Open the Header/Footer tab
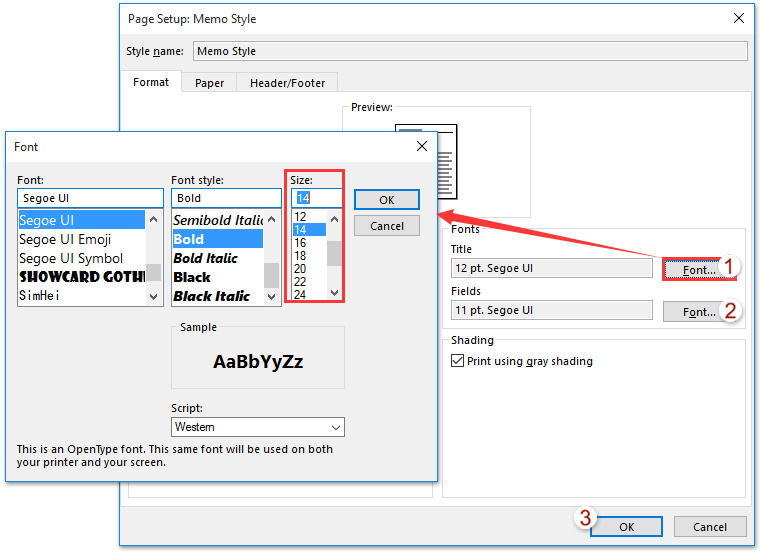The width and height of the screenshot is (761, 555). click(287, 83)
